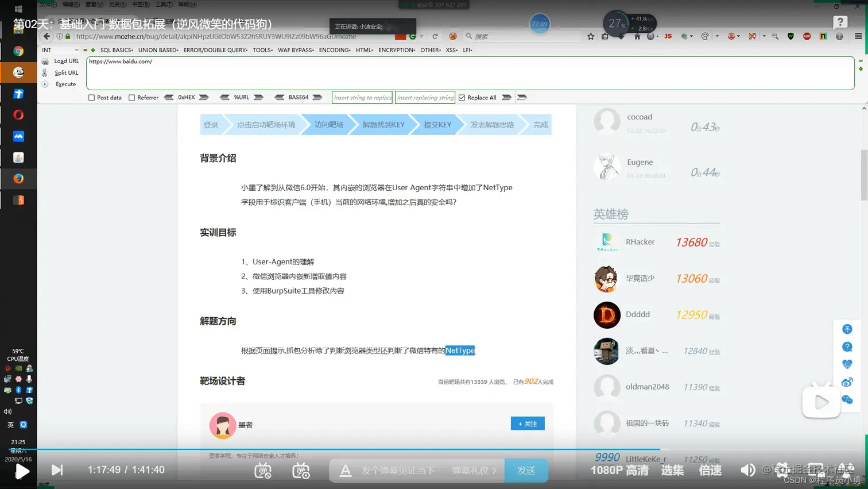Click the 0xHEX encode right arrow
868x489 pixels.
click(204, 97)
